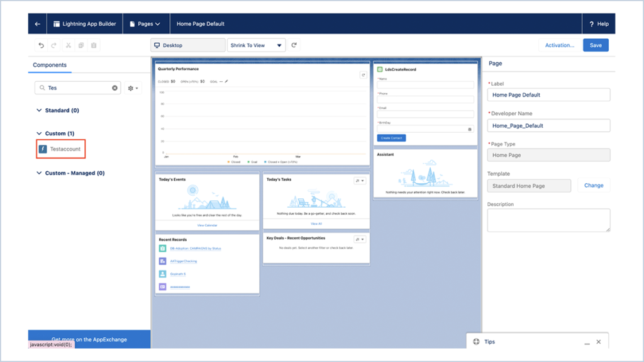Click the icon beside AATriggerChecking record
The image size is (644, 362).
(x=163, y=261)
